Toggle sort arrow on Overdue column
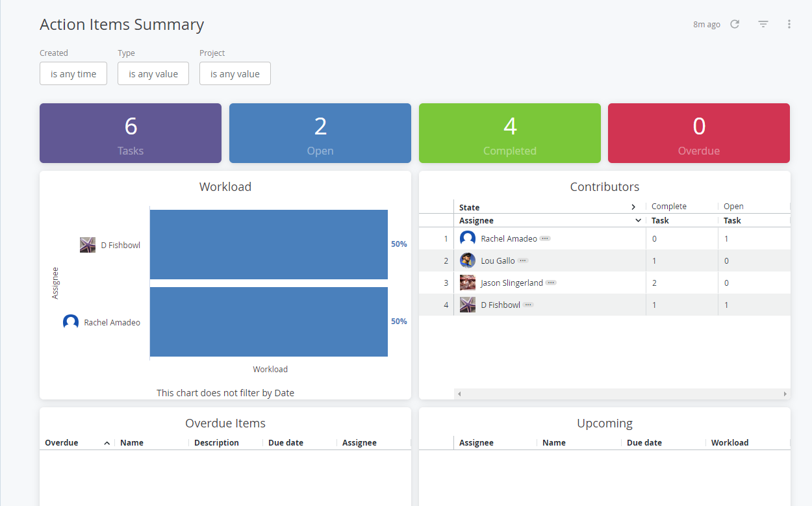This screenshot has width=812, height=506. point(107,443)
